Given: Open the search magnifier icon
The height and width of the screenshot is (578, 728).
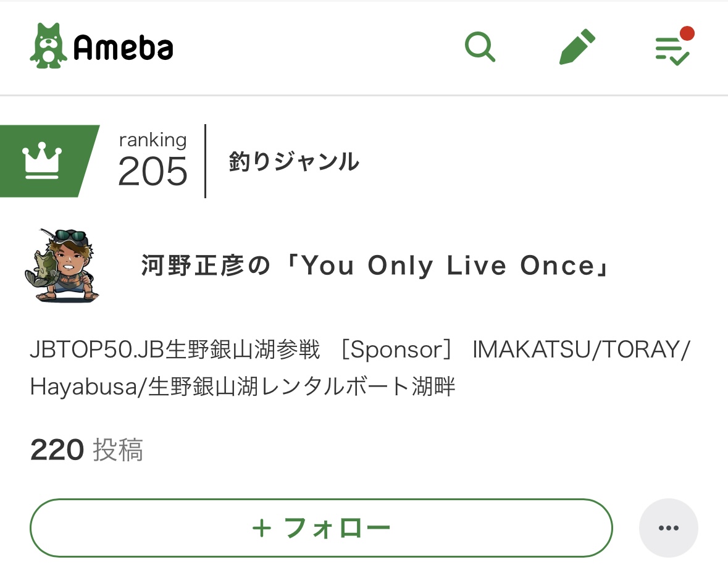Looking at the screenshot, I should tap(480, 46).
